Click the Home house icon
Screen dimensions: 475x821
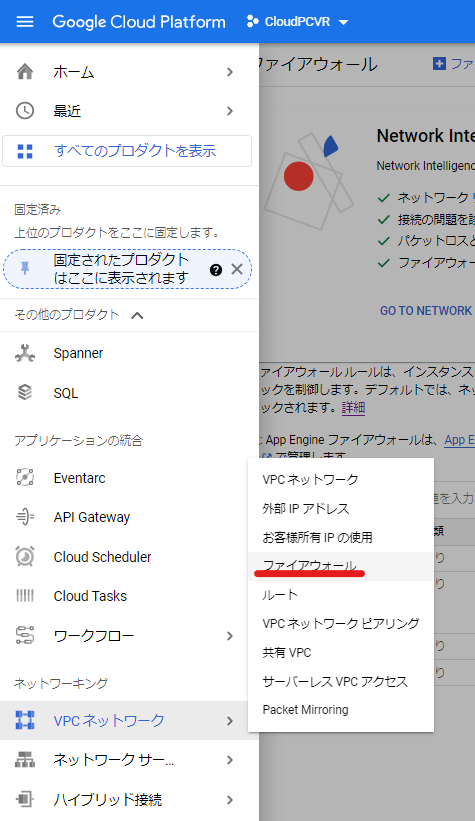(x=25, y=71)
